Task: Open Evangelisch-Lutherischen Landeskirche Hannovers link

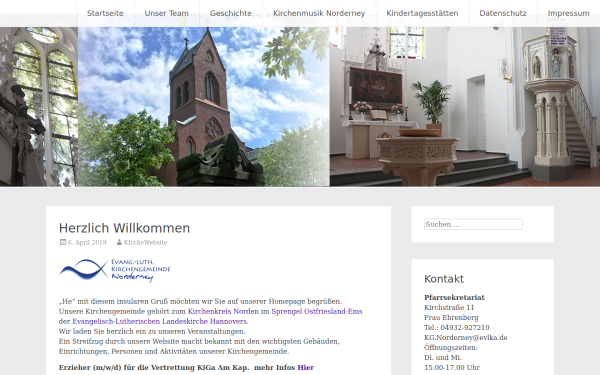Action: [160, 321]
